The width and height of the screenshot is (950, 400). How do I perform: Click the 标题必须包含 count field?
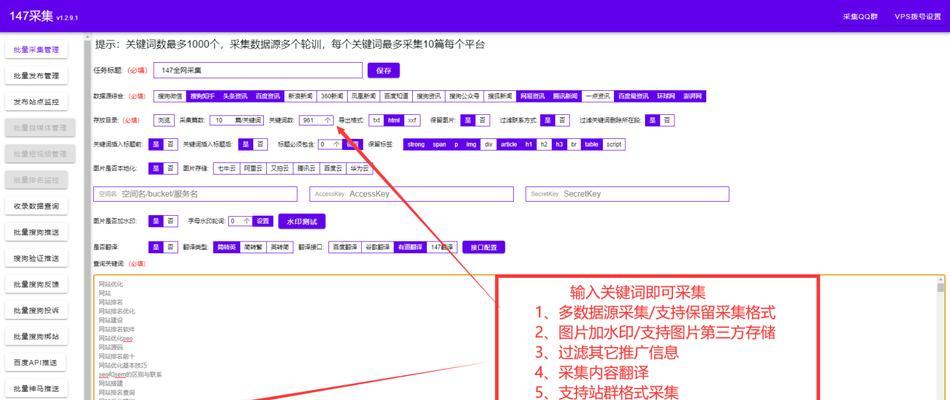[330, 144]
